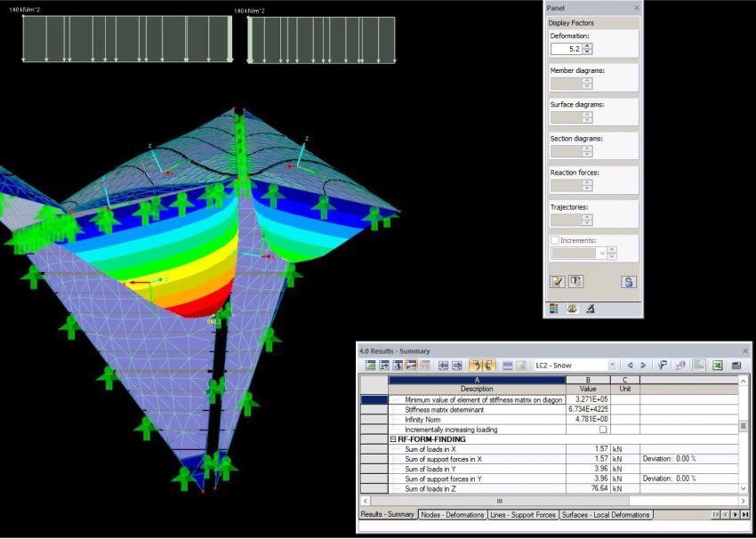Go to next load case with right arrow
The image size is (756, 539).
pyautogui.click(x=643, y=366)
